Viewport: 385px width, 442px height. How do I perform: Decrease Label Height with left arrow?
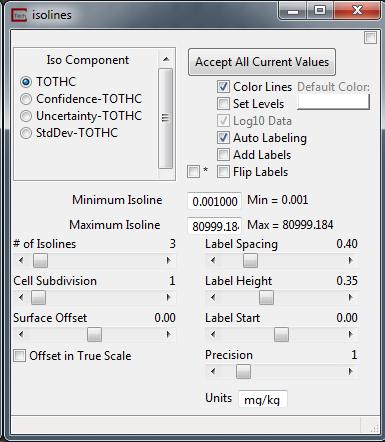(213, 297)
